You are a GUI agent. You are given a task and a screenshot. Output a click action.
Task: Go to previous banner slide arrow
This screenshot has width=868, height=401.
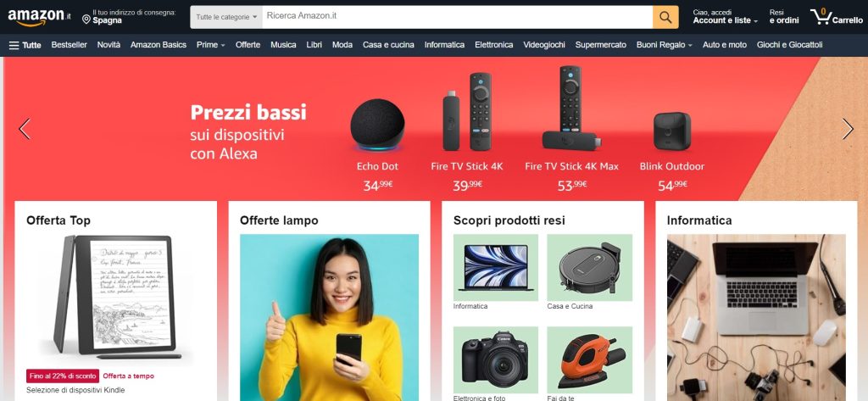pyautogui.click(x=25, y=129)
